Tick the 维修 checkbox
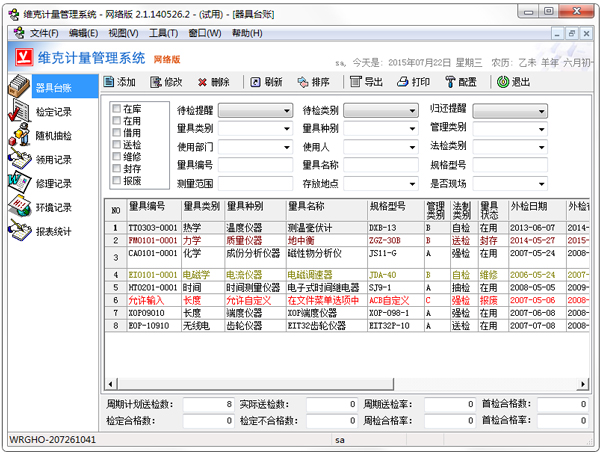 point(117,156)
